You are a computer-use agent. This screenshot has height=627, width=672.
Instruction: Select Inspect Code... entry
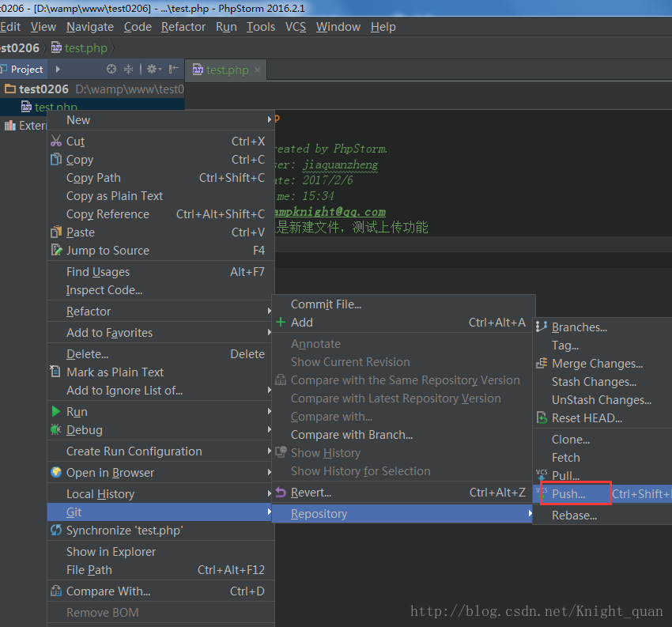[160, 289]
